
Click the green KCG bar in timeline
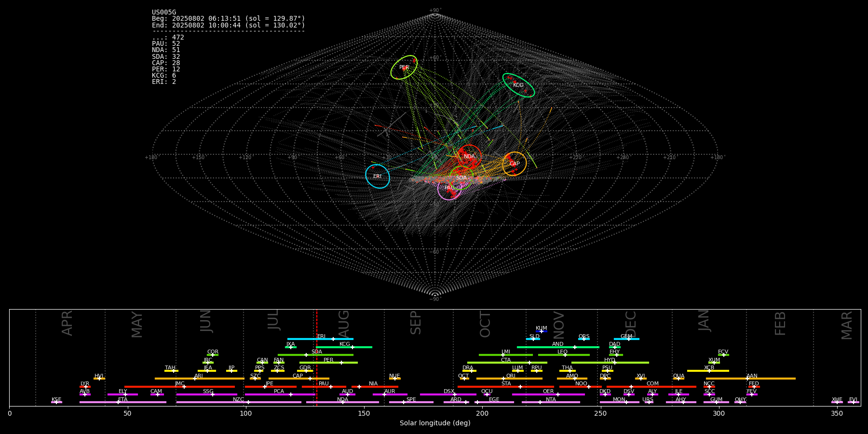[344, 347]
